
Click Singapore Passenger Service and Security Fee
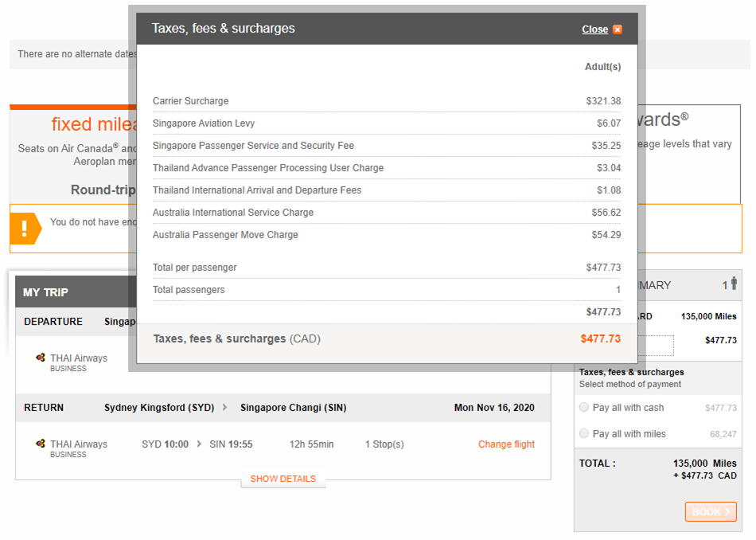tap(253, 145)
